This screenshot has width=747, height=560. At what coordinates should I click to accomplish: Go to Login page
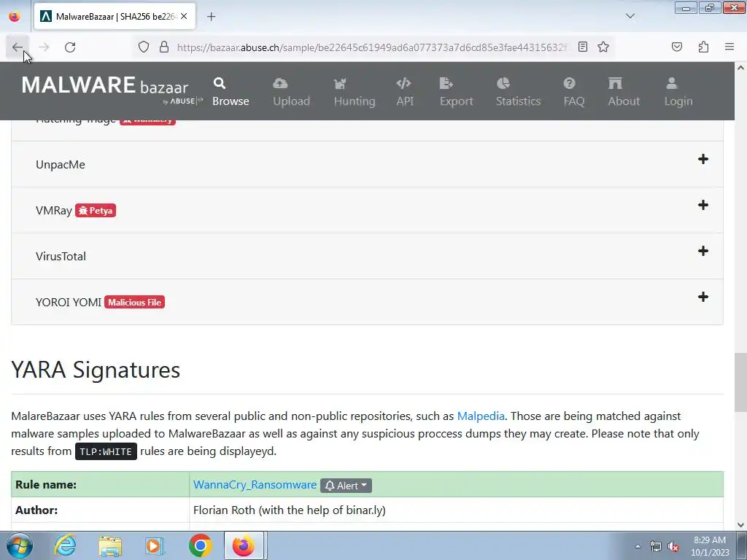[x=678, y=91]
